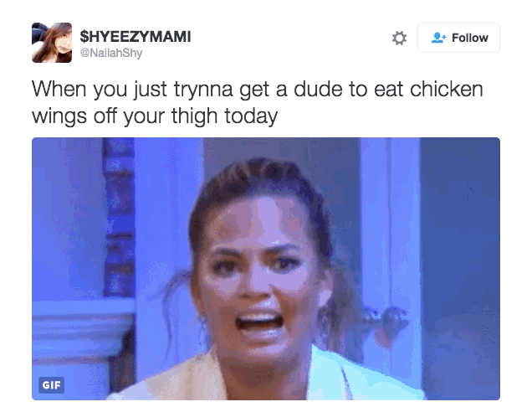
Task: Follow the @NailahShy account
Action: (x=458, y=38)
